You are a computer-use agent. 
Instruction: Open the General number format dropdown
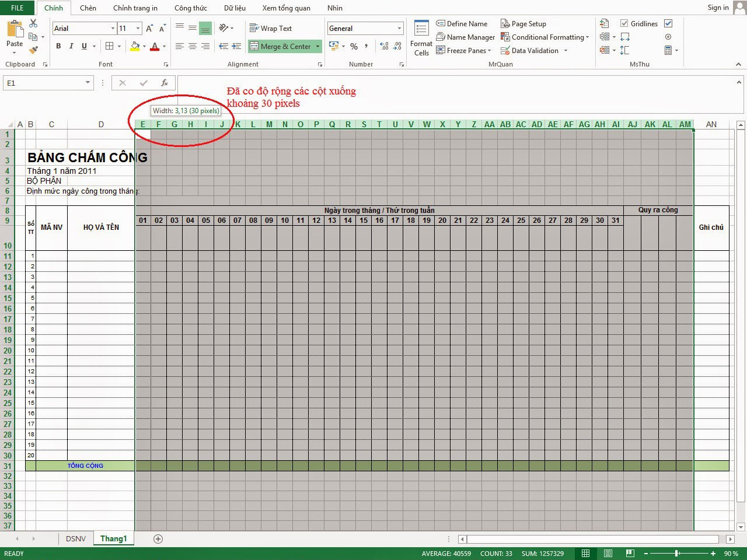click(399, 27)
